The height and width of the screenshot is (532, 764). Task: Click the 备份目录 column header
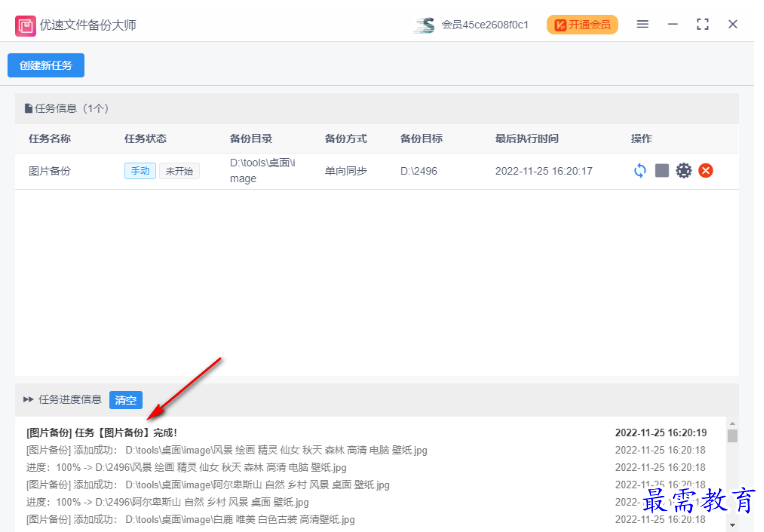tap(251, 139)
